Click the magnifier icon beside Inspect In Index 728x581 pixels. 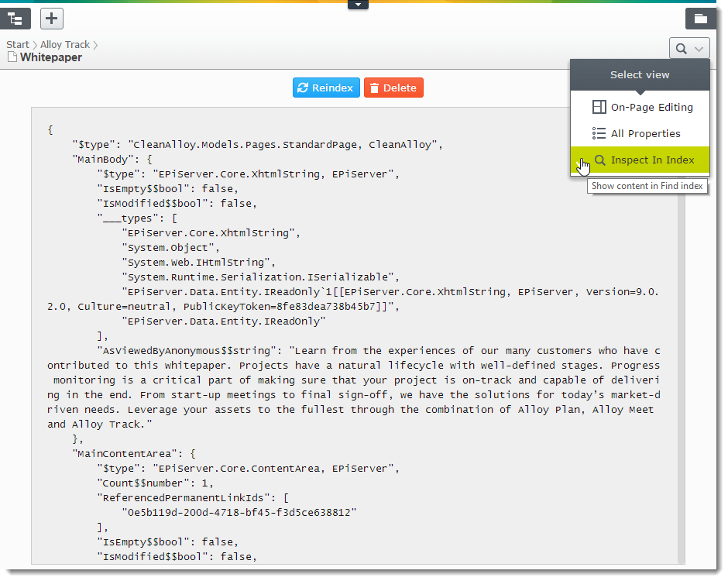pos(599,160)
